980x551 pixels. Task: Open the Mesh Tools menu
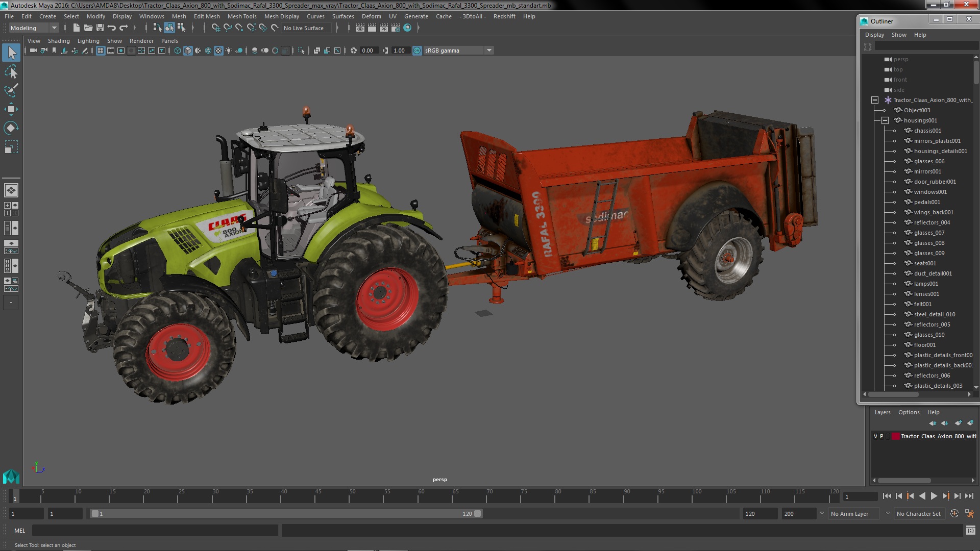pos(242,16)
